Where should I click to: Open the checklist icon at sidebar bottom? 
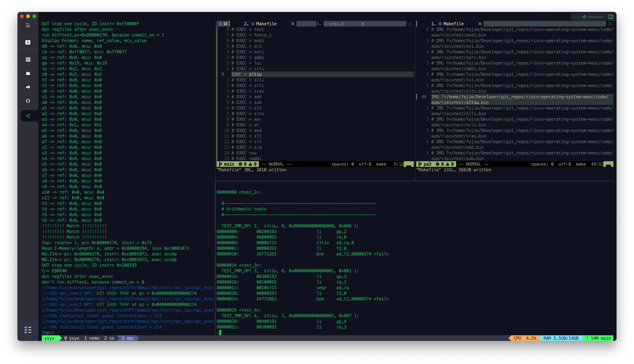(x=28, y=330)
